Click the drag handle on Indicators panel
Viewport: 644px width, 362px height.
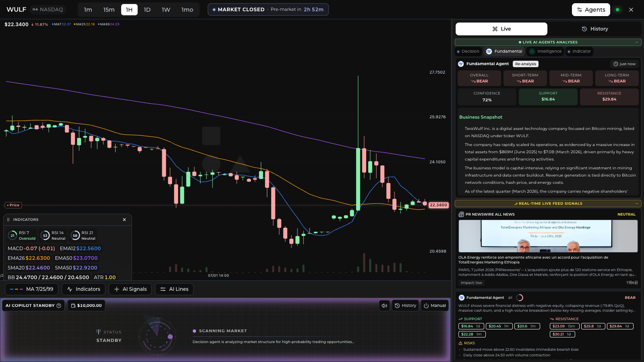coord(8,220)
